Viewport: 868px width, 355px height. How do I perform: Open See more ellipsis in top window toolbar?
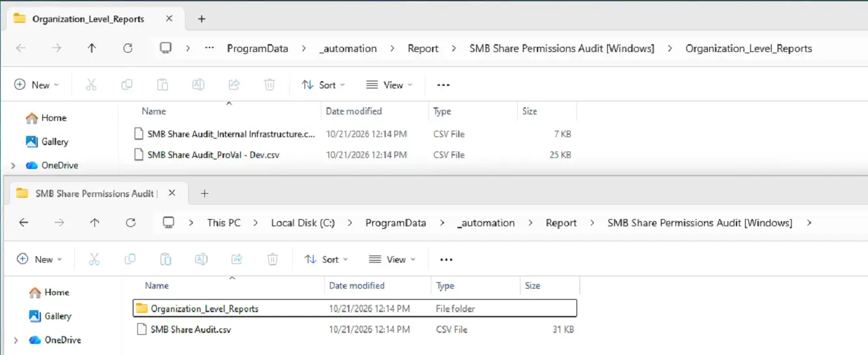[x=443, y=85]
